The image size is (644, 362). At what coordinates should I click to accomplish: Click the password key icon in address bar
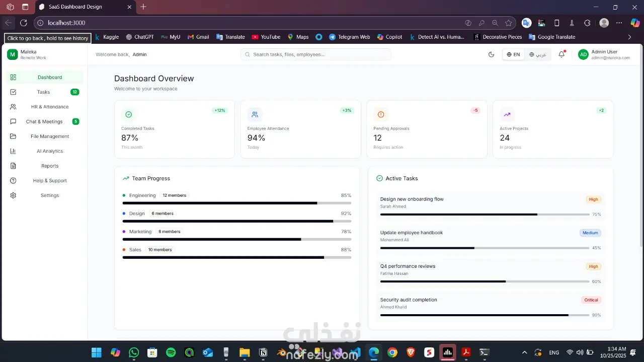point(481,23)
